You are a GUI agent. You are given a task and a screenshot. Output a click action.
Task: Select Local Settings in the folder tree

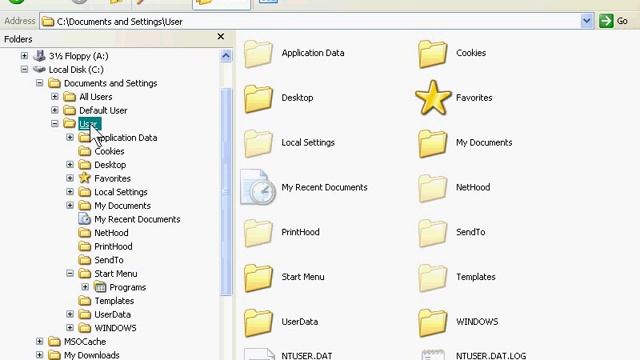coord(121,192)
